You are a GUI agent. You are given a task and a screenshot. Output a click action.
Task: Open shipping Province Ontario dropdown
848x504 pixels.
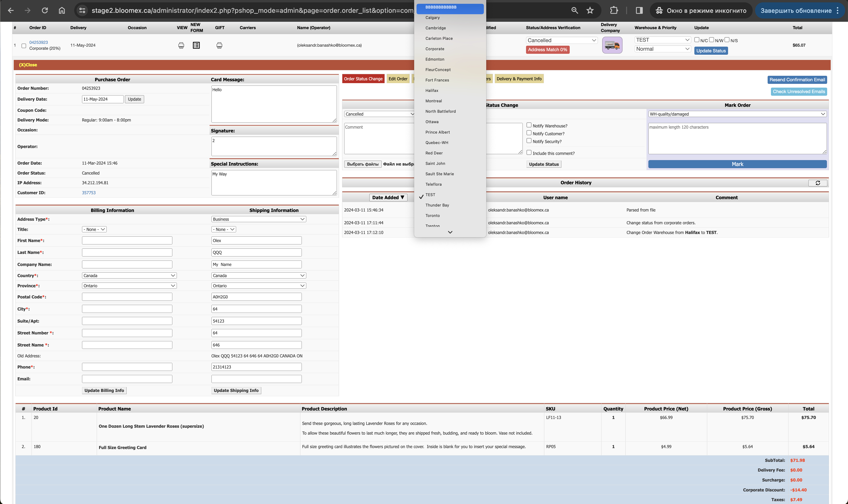pos(259,286)
